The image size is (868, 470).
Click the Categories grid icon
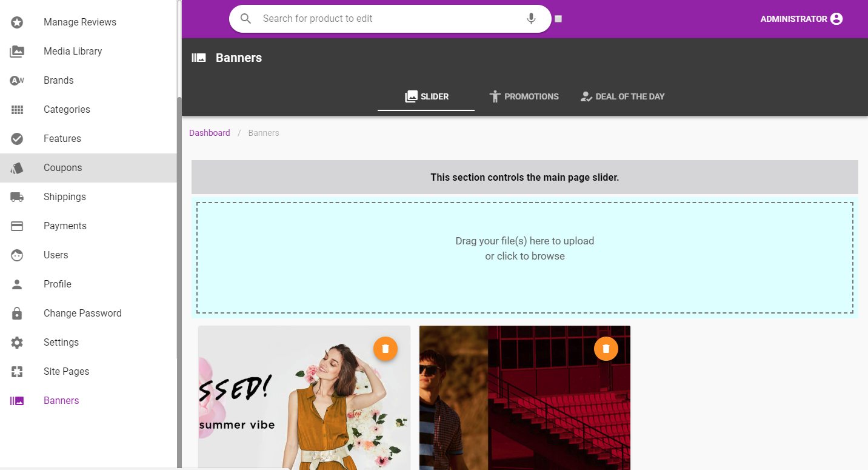pyautogui.click(x=17, y=109)
